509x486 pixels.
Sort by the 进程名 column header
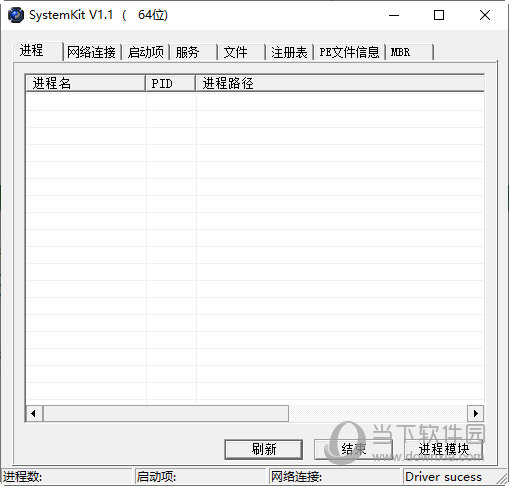coord(85,83)
